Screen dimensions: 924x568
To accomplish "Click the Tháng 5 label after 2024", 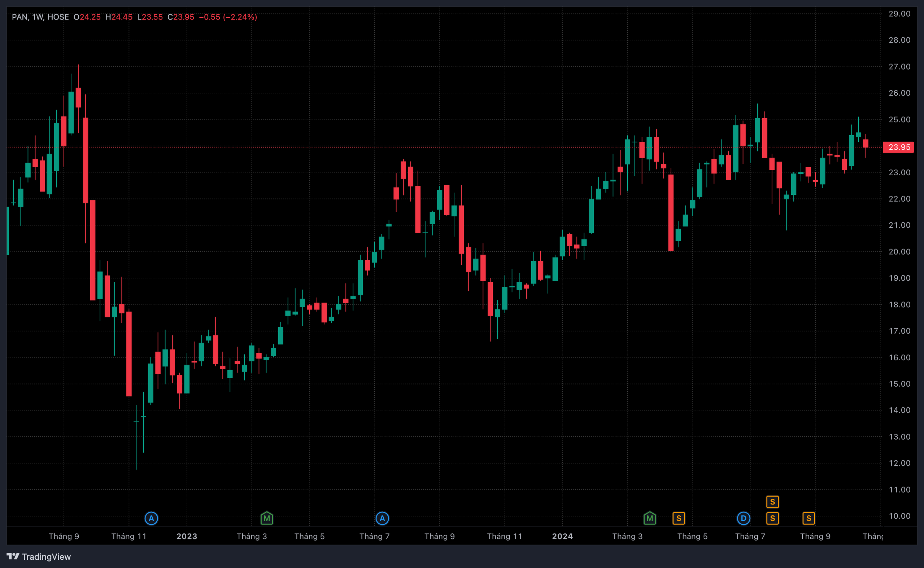I will coord(692,537).
